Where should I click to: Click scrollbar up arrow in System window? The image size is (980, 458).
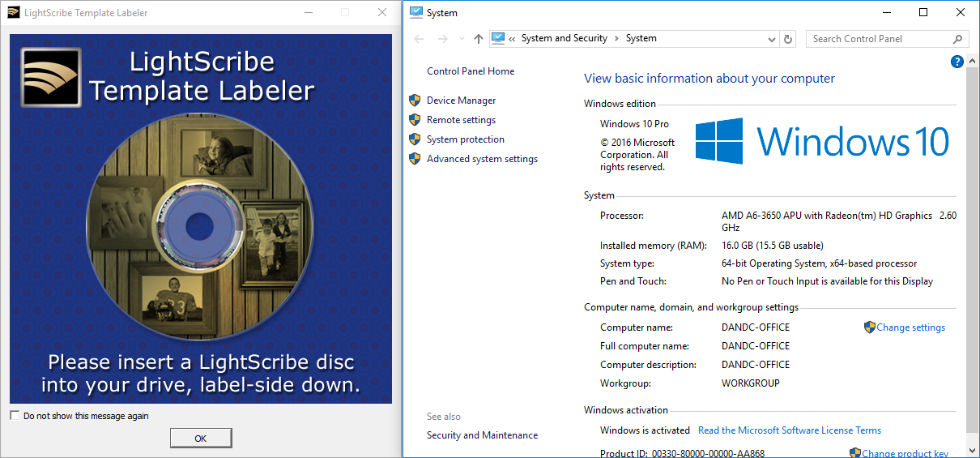(973, 60)
